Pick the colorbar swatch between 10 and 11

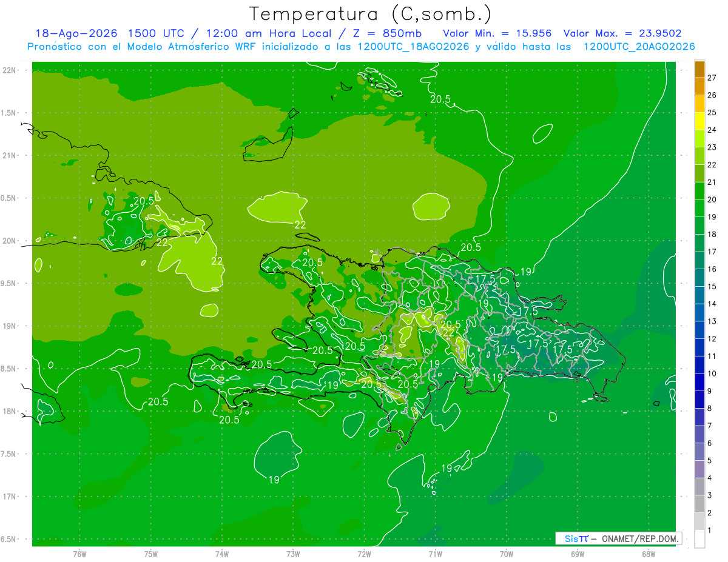[x=699, y=365]
